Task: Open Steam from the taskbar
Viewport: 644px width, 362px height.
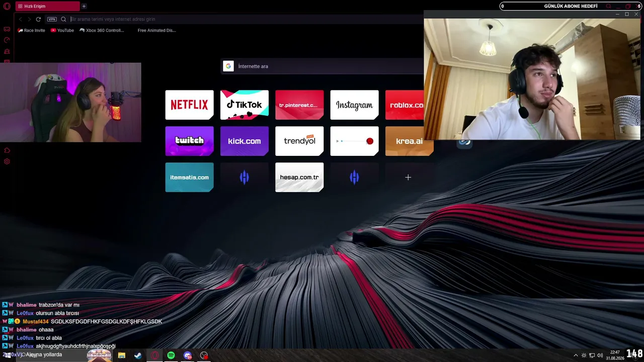Action: [138, 355]
